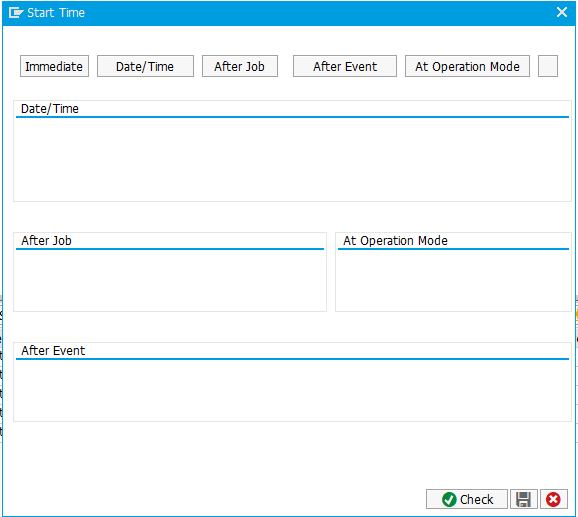This screenshot has height=517, width=578.
Task: Click the empty area inside the After Event panel
Action: point(292,390)
